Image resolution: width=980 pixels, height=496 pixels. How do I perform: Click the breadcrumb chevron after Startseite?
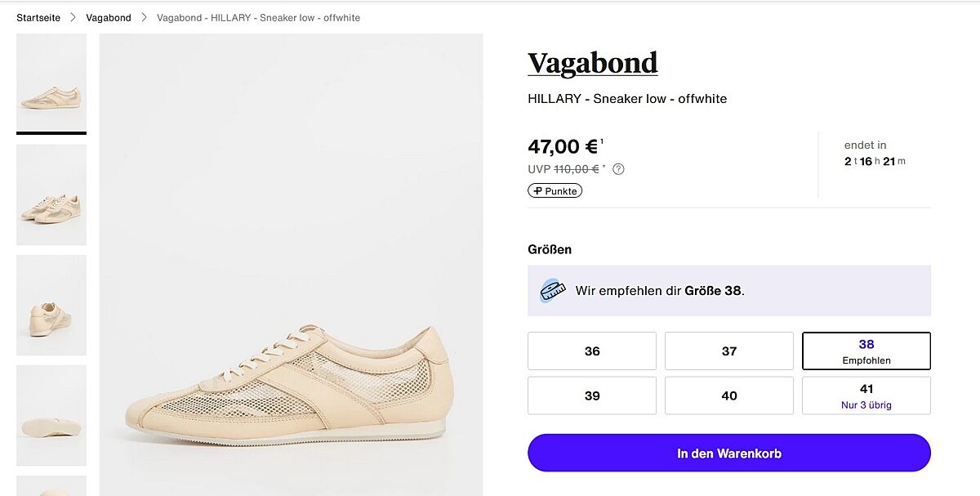coord(73,18)
